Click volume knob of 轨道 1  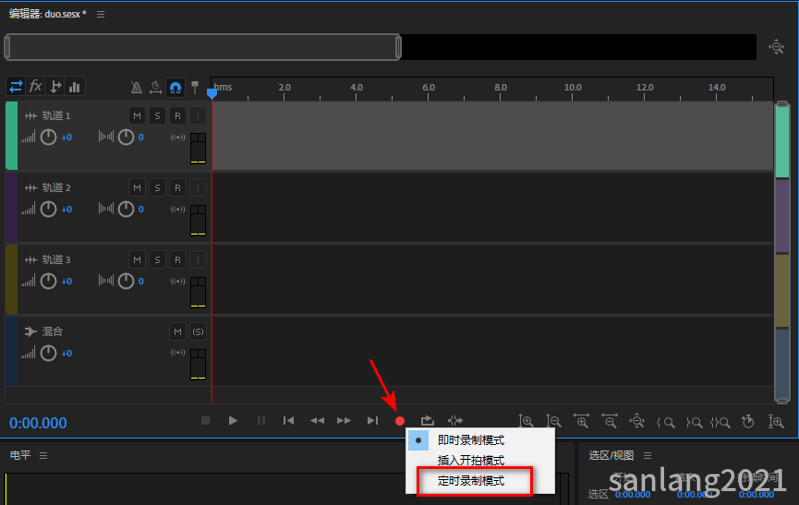pyautogui.click(x=48, y=137)
